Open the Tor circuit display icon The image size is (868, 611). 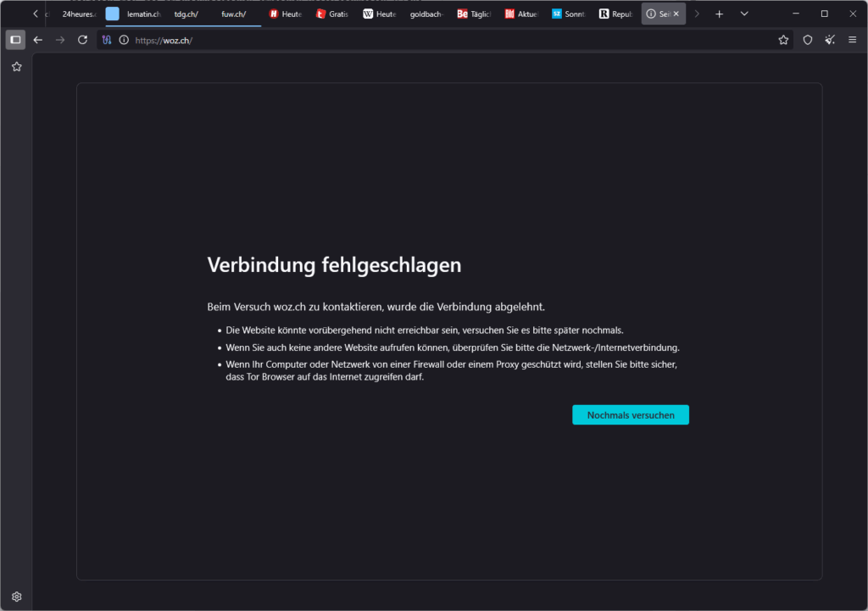[107, 40]
